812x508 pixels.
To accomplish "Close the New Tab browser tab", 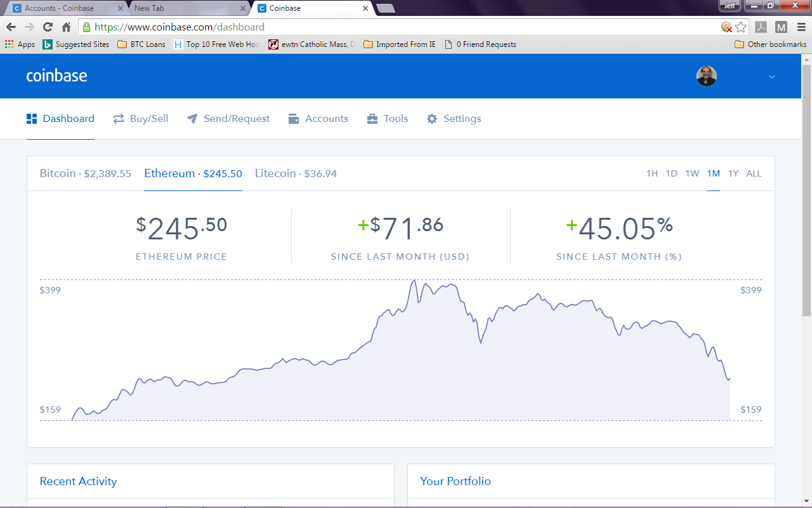I will pos(242,8).
